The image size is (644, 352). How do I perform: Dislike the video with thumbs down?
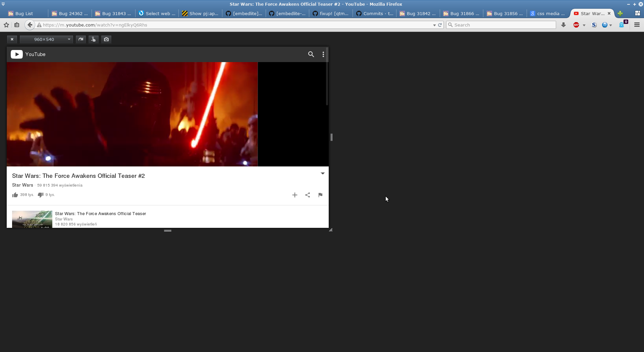pos(41,195)
